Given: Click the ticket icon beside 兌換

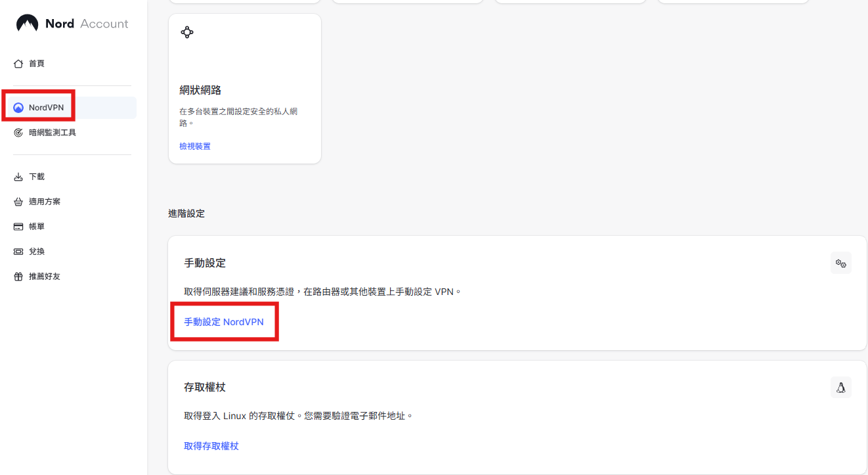Looking at the screenshot, I should point(18,252).
